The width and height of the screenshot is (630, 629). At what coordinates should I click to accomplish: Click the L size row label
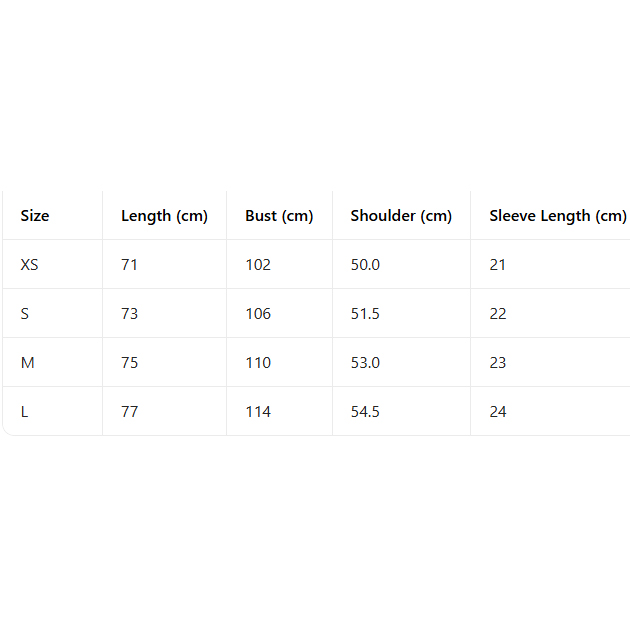click(24, 412)
